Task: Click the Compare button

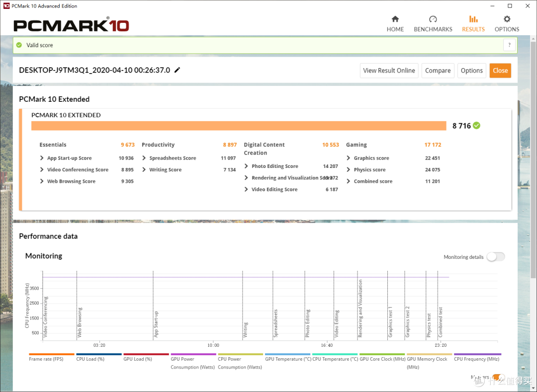Action: [x=438, y=71]
